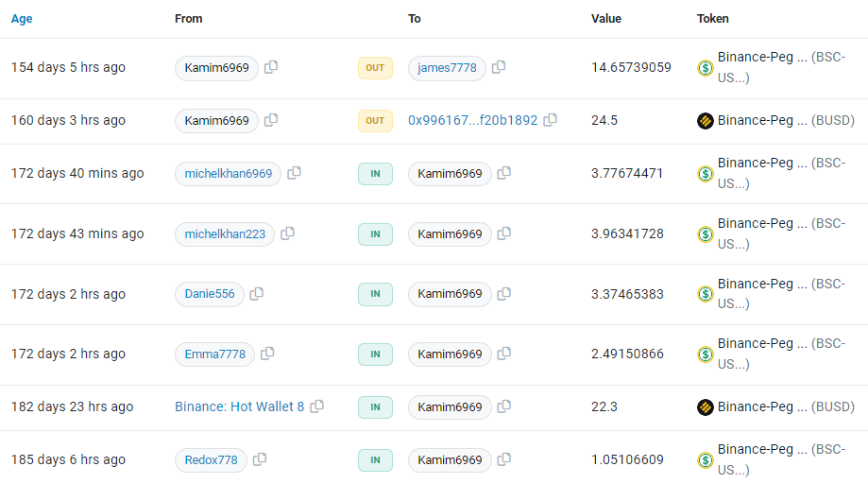Sort transfers by the Age column header

(x=22, y=18)
